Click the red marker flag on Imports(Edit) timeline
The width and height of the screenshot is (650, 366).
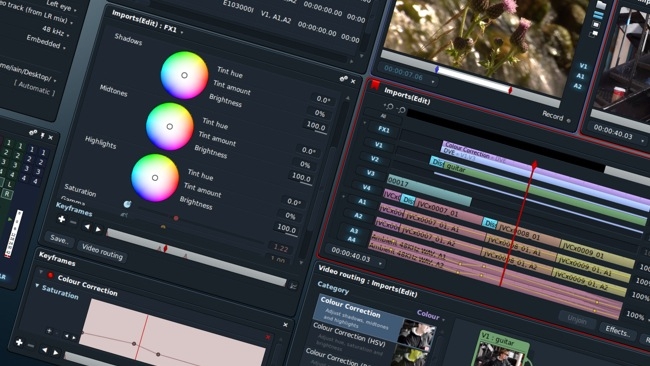click(375, 85)
